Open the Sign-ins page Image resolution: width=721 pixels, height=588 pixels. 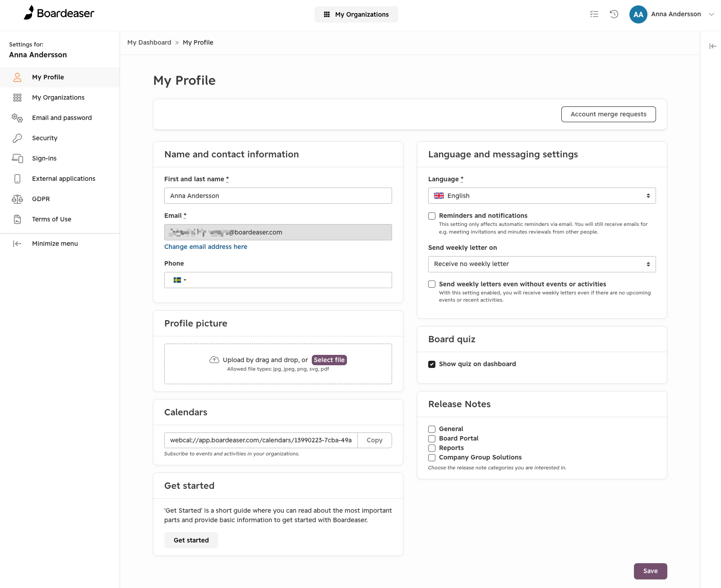[60, 158]
